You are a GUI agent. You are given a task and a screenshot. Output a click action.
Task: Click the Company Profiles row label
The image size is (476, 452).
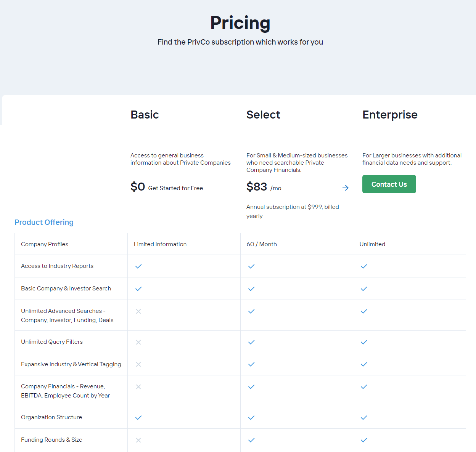click(x=45, y=244)
